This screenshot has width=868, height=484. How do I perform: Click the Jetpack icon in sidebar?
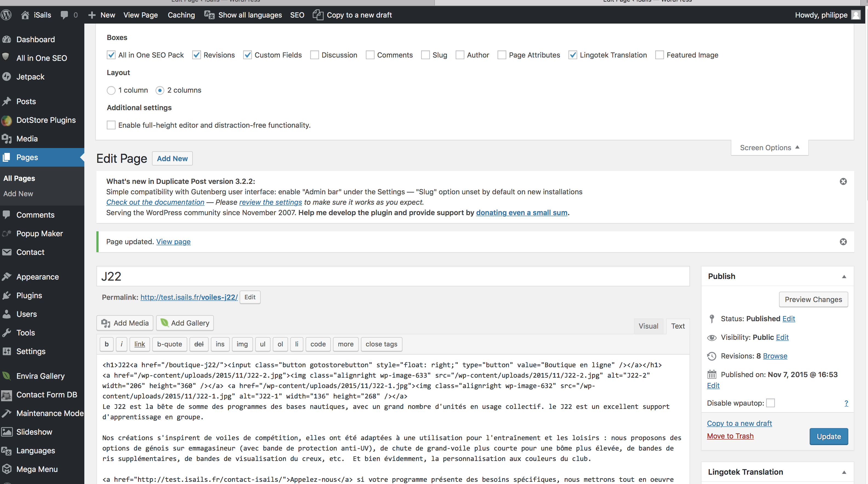point(6,76)
